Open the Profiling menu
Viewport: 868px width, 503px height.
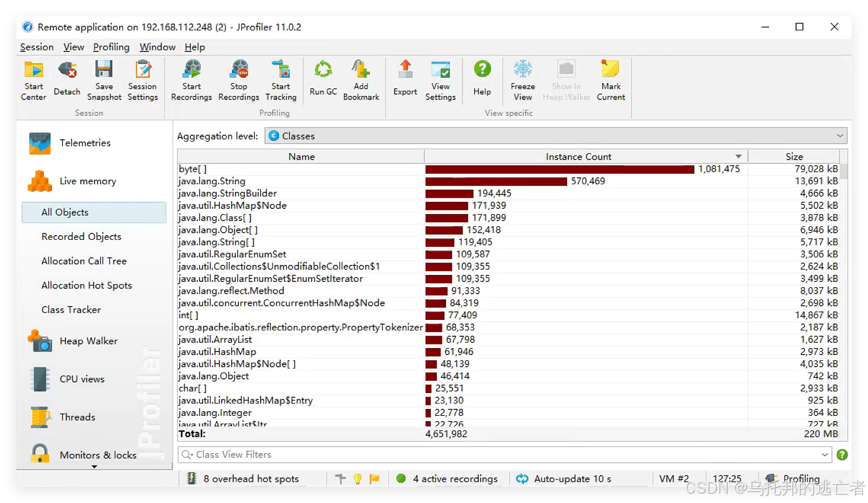tap(111, 47)
